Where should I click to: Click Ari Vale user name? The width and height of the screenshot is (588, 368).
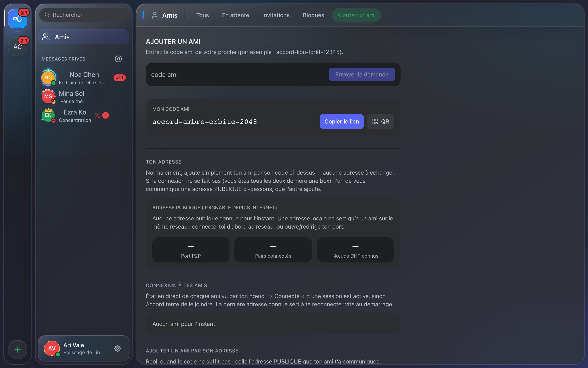tap(74, 345)
